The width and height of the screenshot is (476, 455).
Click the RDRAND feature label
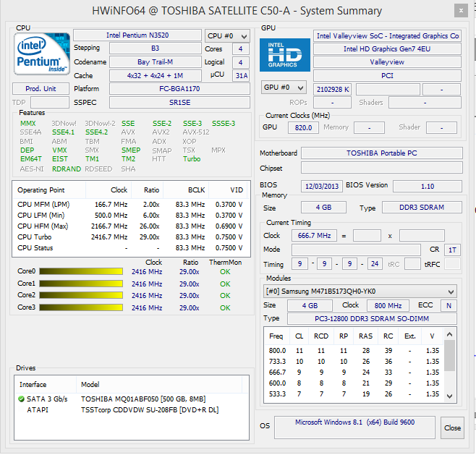[x=67, y=169]
